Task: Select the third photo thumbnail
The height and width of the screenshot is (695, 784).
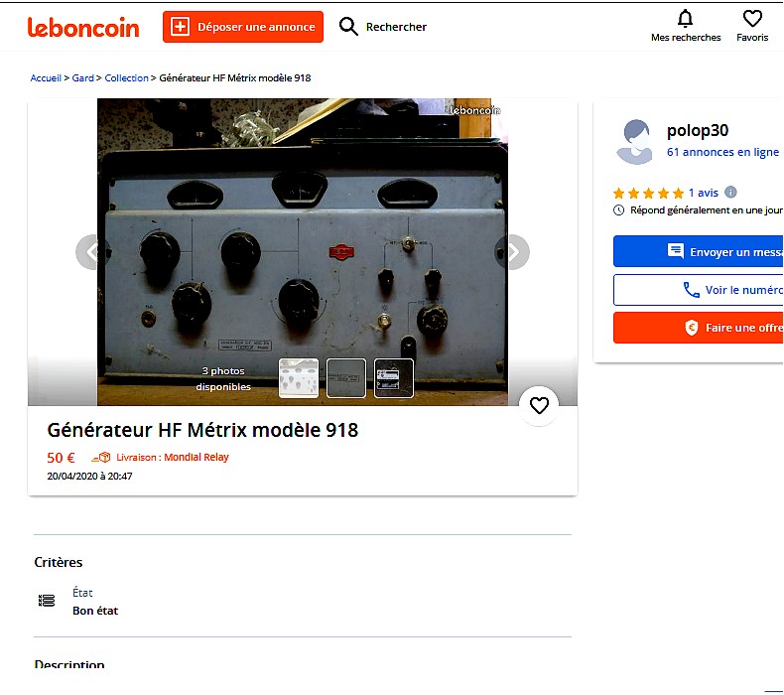Action: (x=394, y=378)
